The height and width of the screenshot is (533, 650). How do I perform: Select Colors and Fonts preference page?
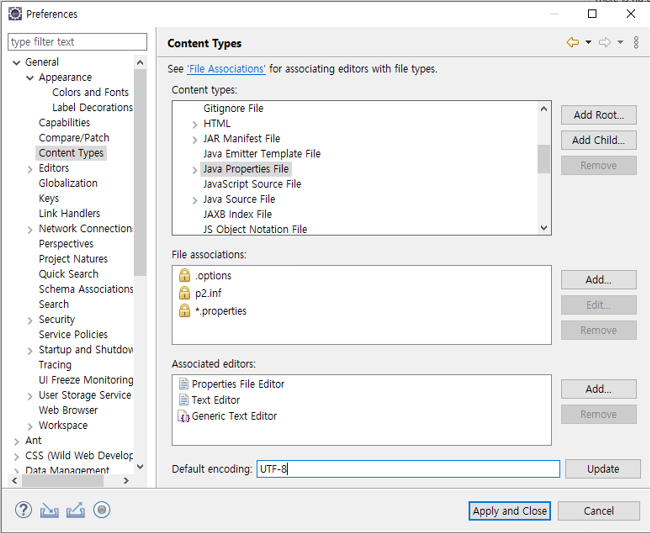90,92
